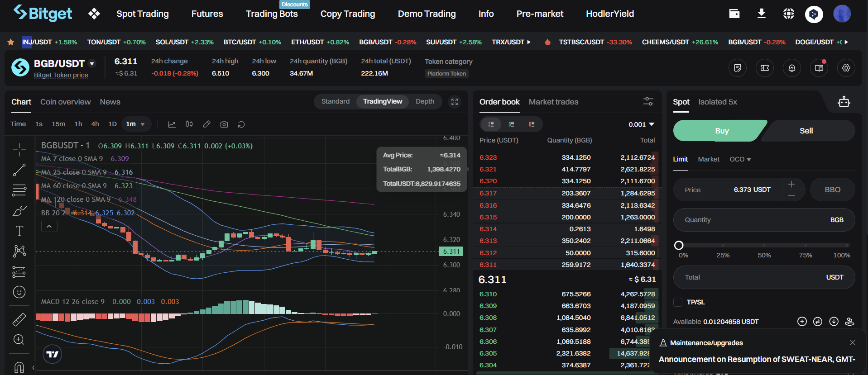Viewport: 868px width, 375px height.
Task: Switch to Coin overview tab
Action: click(66, 102)
